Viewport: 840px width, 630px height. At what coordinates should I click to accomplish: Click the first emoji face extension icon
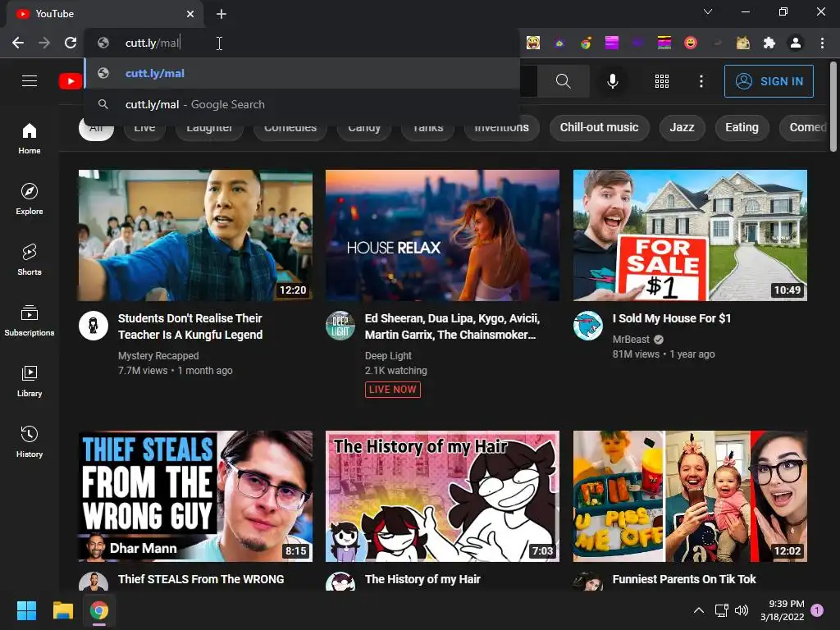click(533, 43)
